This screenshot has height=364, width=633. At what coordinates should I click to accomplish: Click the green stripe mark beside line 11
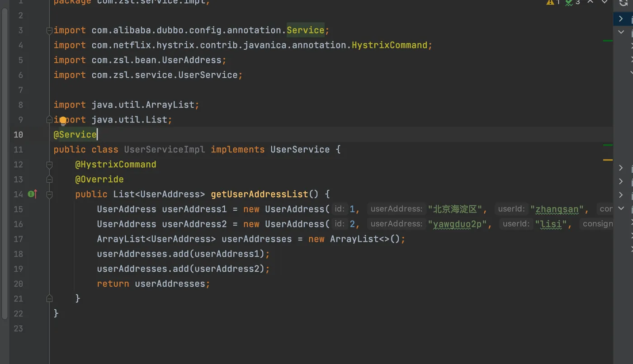608,145
